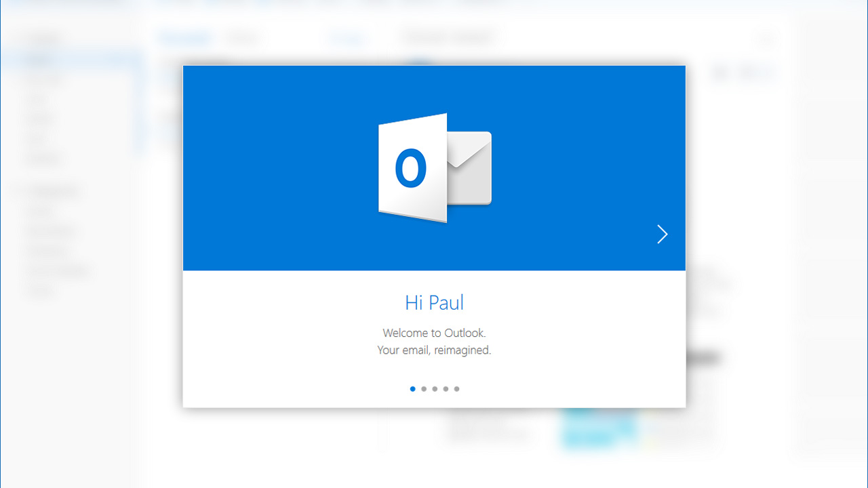The height and width of the screenshot is (488, 868).
Task: Click the "Your email, reimagined." tagline
Action: pos(434,350)
